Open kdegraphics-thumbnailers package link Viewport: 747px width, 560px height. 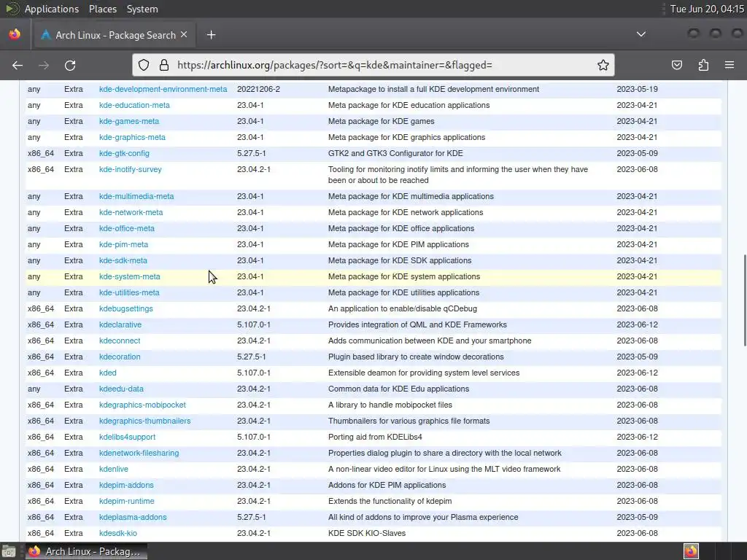click(x=145, y=421)
